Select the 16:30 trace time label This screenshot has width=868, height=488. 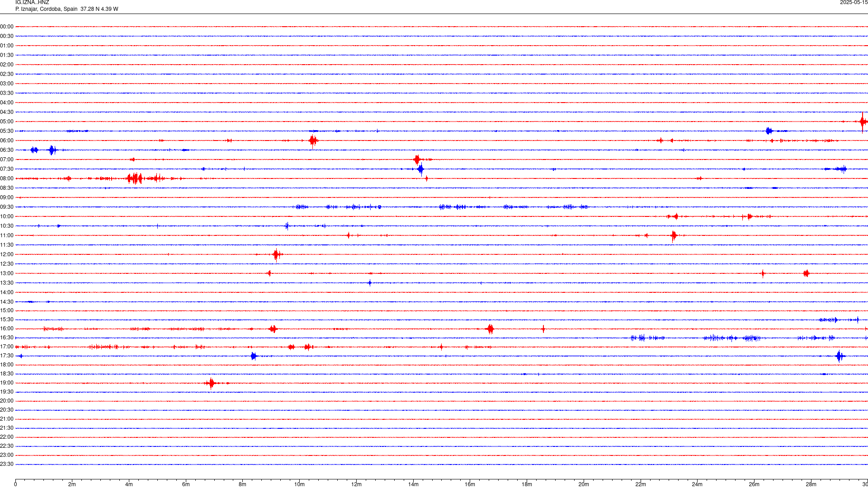pyautogui.click(x=7, y=338)
